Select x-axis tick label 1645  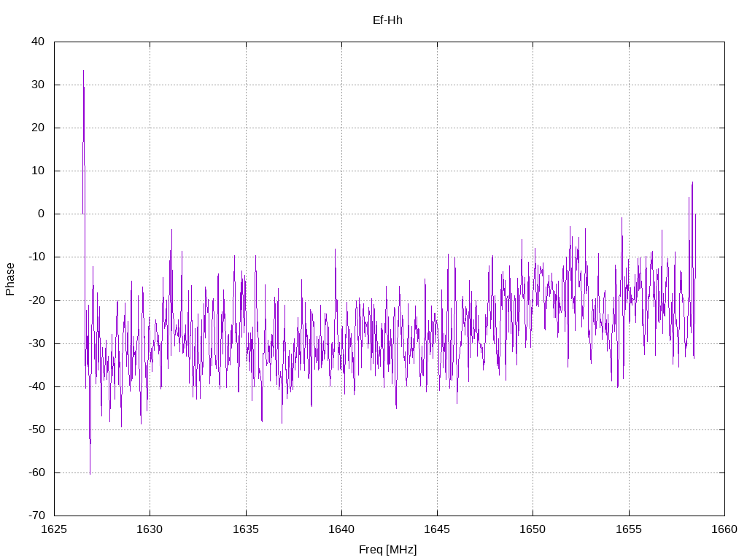pos(437,529)
